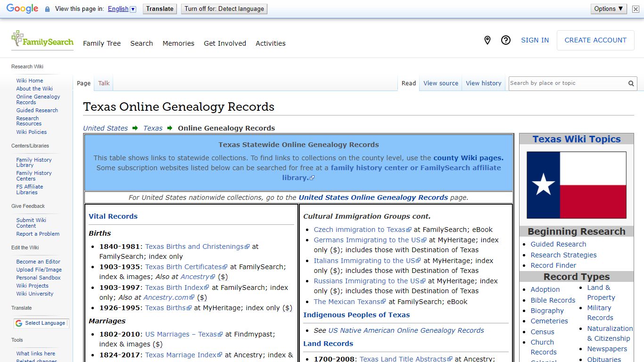
Task: Select the Page tab
Action: tap(83, 83)
